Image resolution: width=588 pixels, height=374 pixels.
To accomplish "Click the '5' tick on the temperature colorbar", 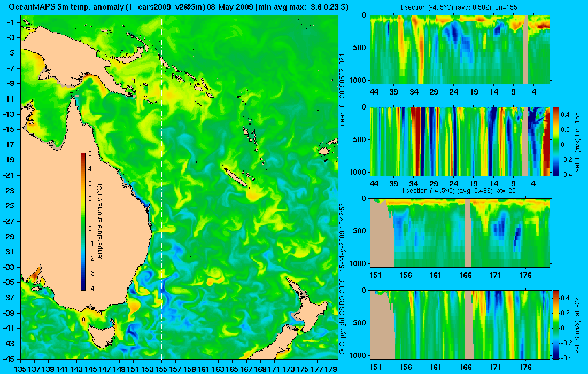I will (x=90, y=154).
